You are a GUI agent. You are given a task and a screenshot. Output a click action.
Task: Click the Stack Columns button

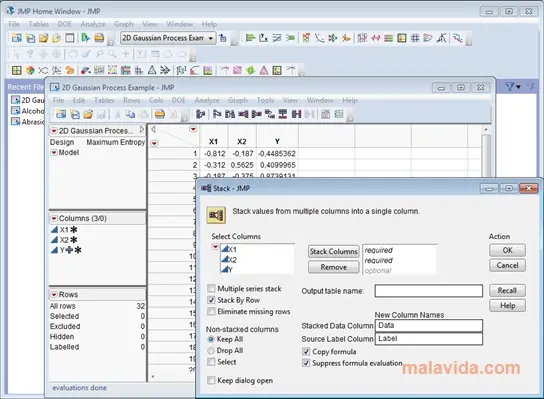click(333, 252)
